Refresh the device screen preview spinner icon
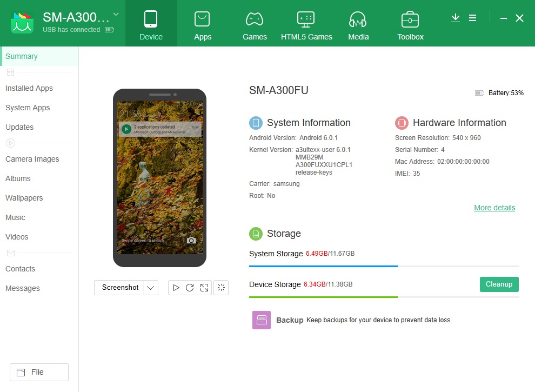This screenshot has width=535, height=392. [221, 287]
